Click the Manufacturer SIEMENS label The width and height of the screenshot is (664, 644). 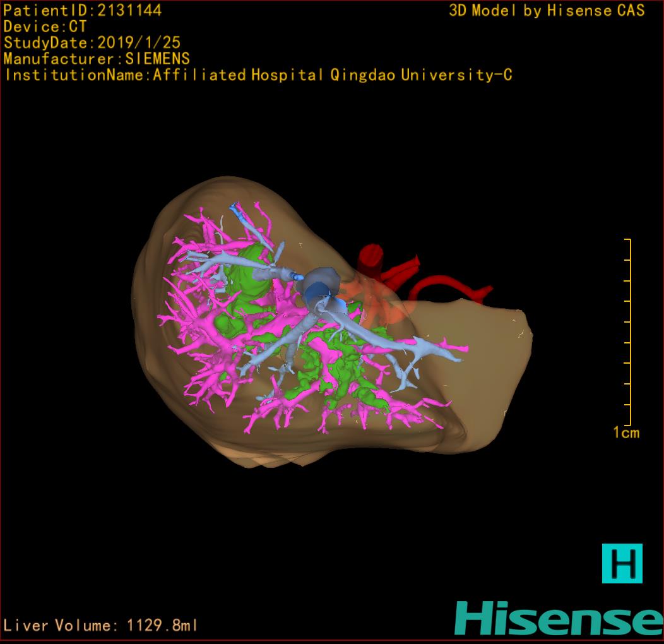pyautogui.click(x=97, y=59)
